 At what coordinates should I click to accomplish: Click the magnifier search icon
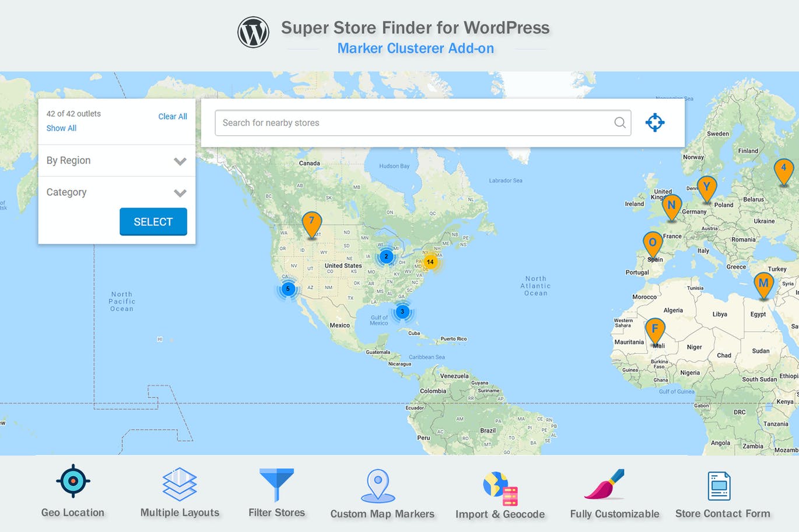pyautogui.click(x=620, y=122)
